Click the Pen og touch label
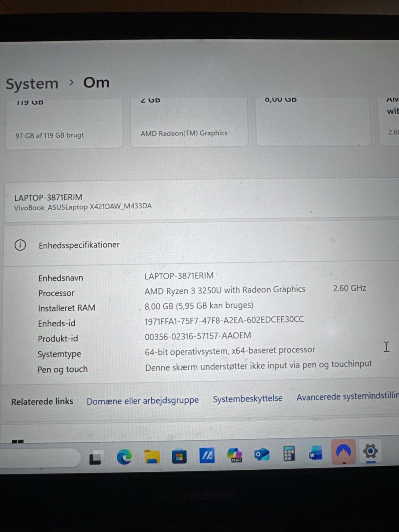Image resolution: width=399 pixels, height=532 pixels. tap(62, 369)
